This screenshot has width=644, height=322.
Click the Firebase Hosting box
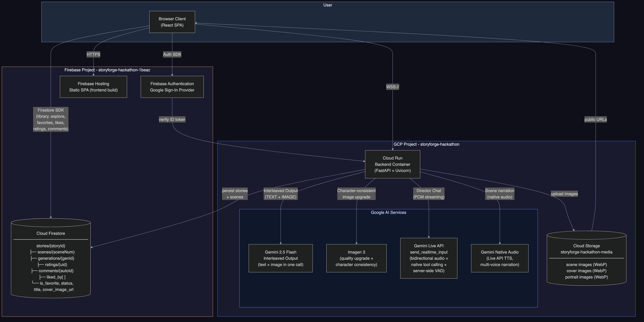93,87
